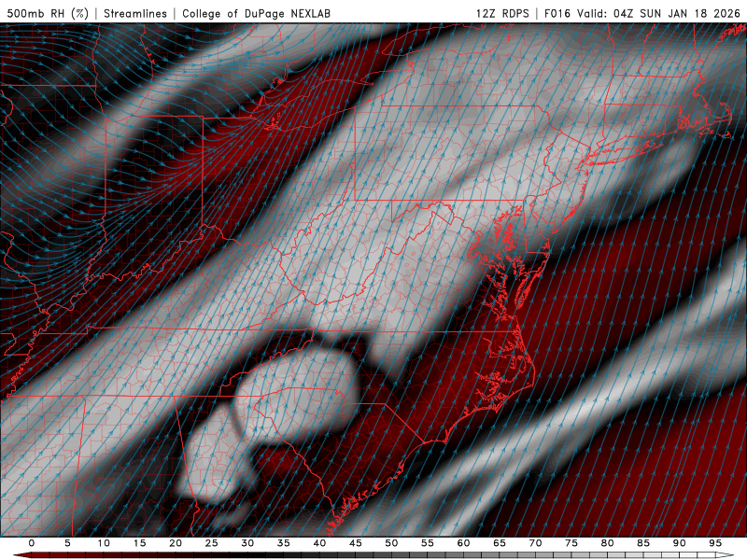The height and width of the screenshot is (560, 747).
Task: Select the '60' humidity scale label
Action: 463,543
